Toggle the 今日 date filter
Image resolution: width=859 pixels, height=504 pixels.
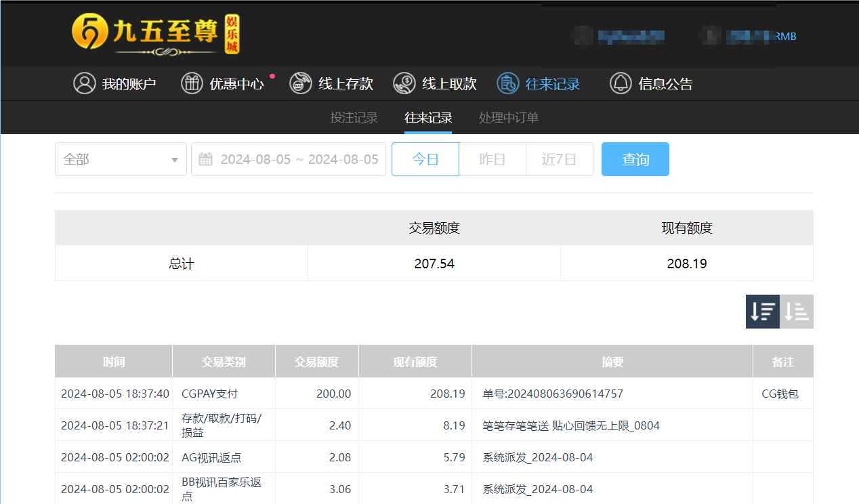(425, 159)
